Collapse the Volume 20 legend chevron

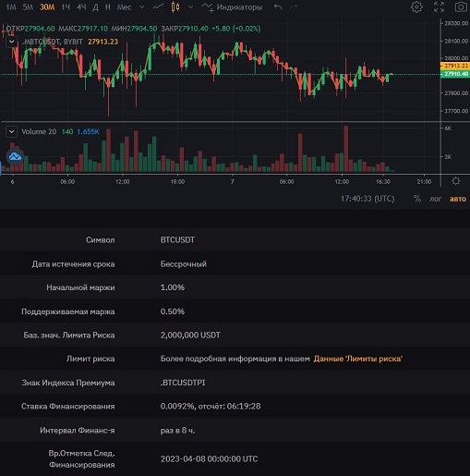pyautogui.click(x=12, y=132)
